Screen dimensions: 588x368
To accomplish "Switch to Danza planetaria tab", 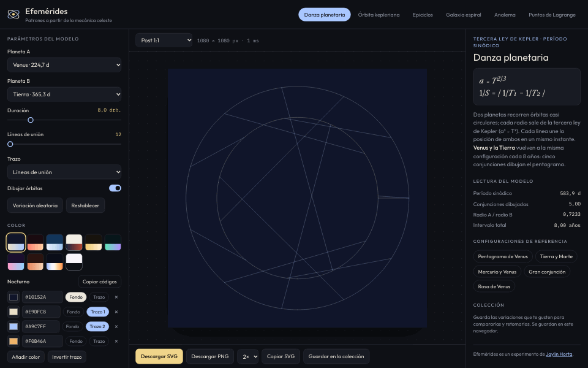I will pos(325,15).
